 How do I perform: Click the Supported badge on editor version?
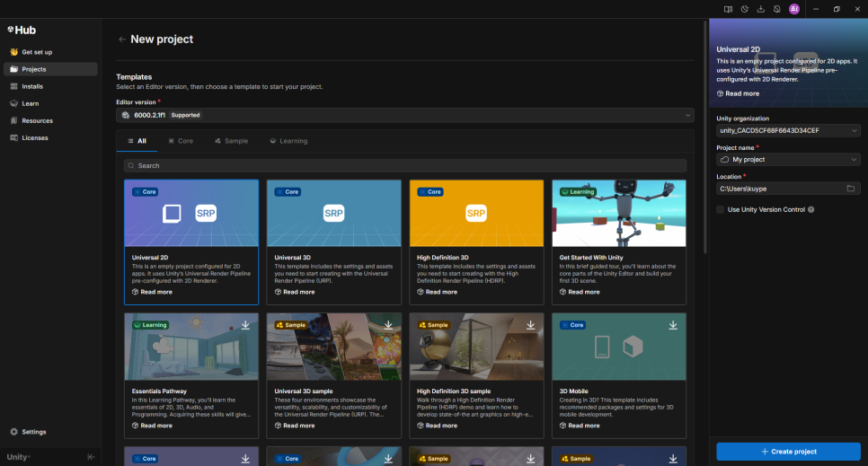[185, 115]
